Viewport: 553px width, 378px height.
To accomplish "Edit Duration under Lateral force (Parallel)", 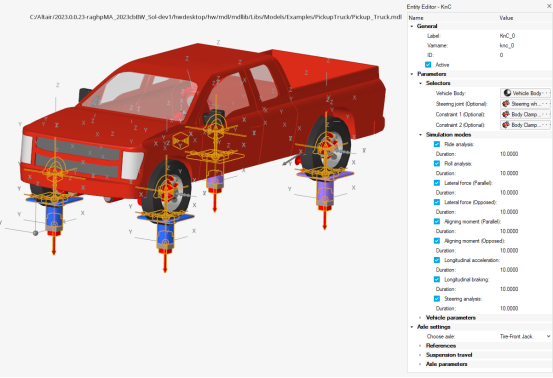I will [x=509, y=193].
